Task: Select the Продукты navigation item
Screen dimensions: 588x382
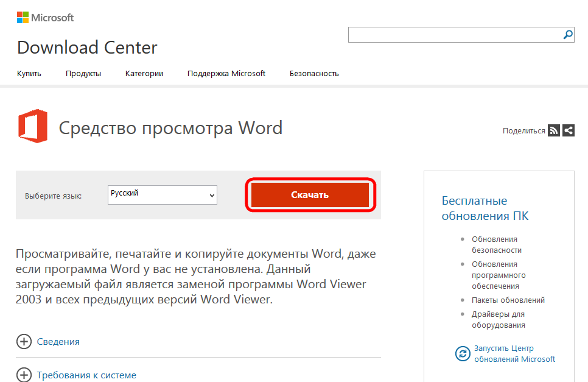Action: tap(83, 73)
